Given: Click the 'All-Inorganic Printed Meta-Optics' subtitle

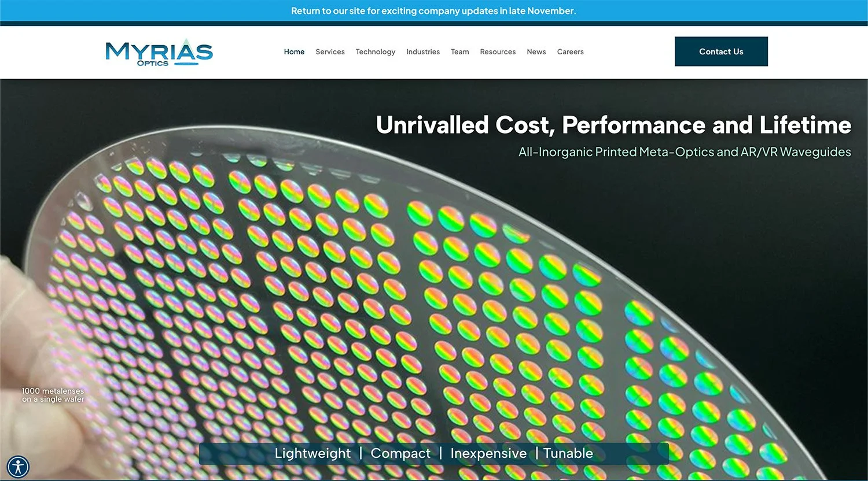Looking at the screenshot, I should pos(685,152).
